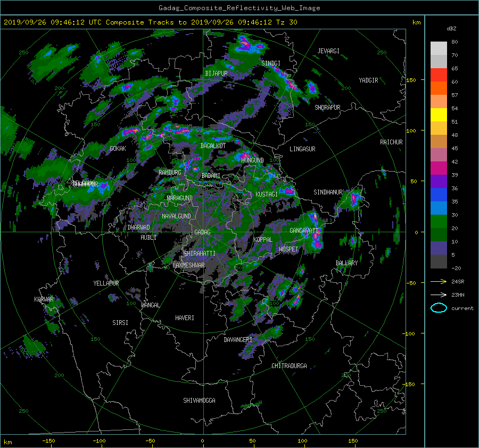Select the gray 5 dBZ legend swatch
Image resolution: width=479 pixels, height=448 pixels.
tap(439, 262)
